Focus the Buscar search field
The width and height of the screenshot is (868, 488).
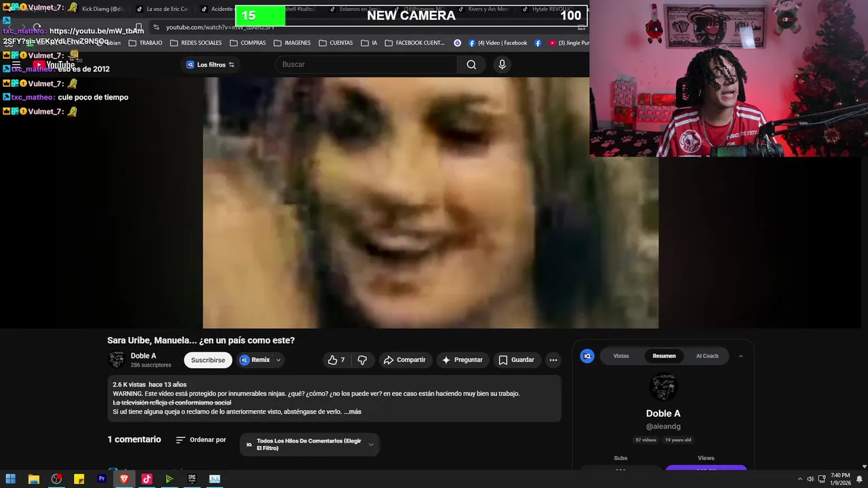click(366, 64)
